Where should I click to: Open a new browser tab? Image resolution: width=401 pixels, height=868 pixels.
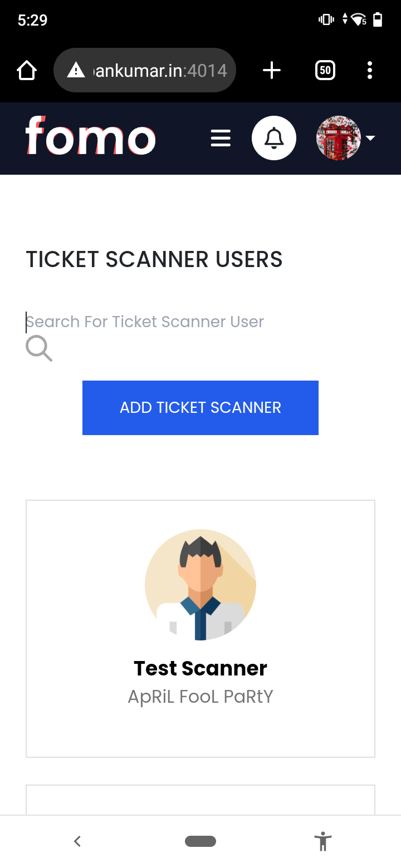271,71
